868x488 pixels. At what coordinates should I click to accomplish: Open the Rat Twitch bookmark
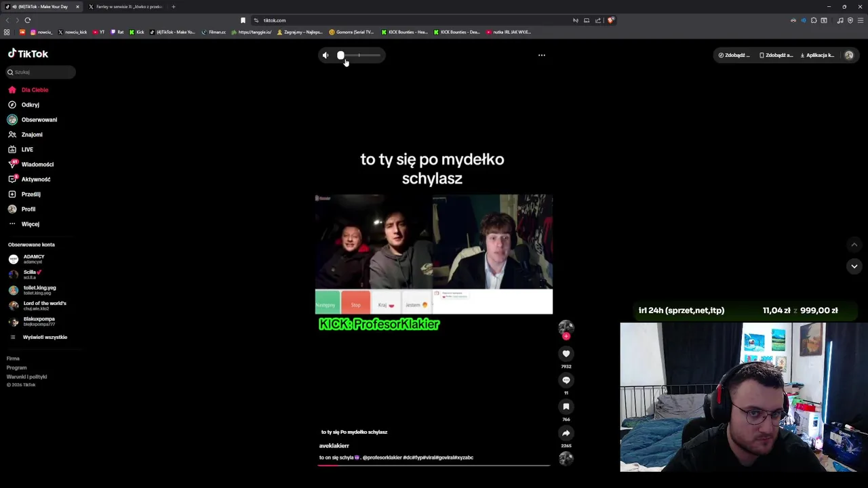click(x=117, y=32)
